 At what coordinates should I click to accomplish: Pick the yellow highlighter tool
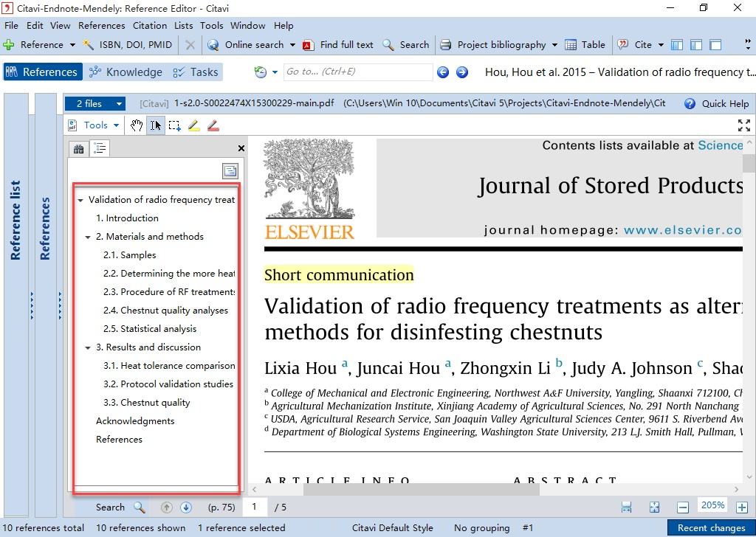[x=194, y=125]
